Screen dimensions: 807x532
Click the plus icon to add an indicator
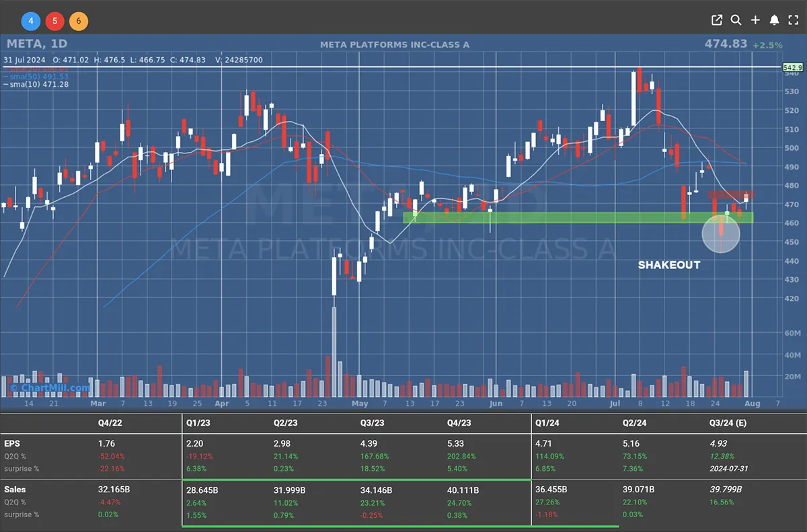(x=755, y=20)
